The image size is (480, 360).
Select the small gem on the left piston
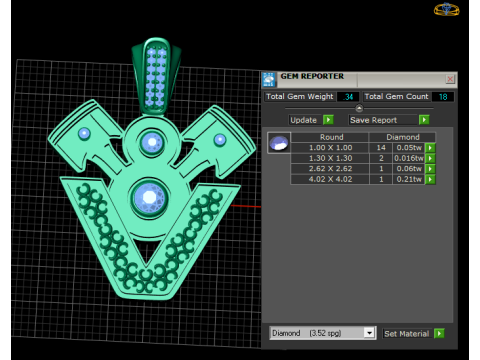pos(84,134)
